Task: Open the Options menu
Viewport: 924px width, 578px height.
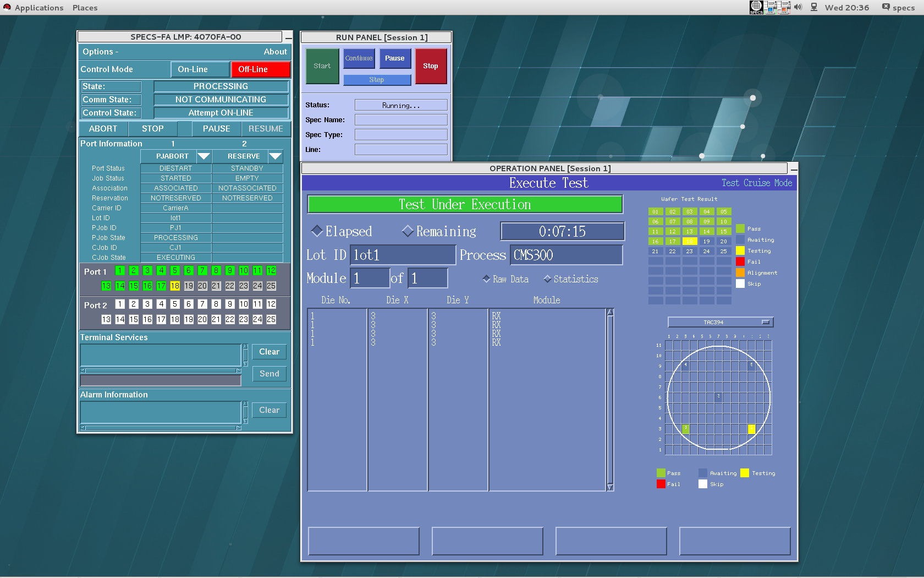Action: tap(100, 52)
